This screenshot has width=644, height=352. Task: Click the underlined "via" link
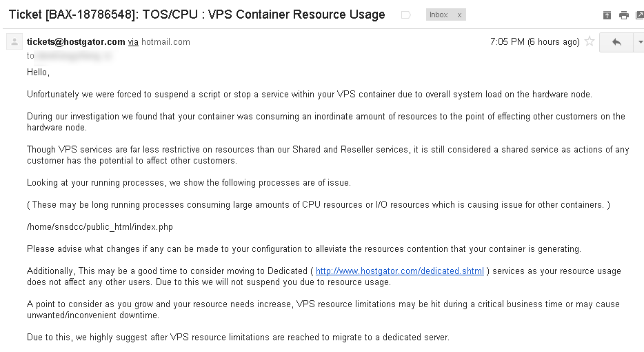[133, 42]
